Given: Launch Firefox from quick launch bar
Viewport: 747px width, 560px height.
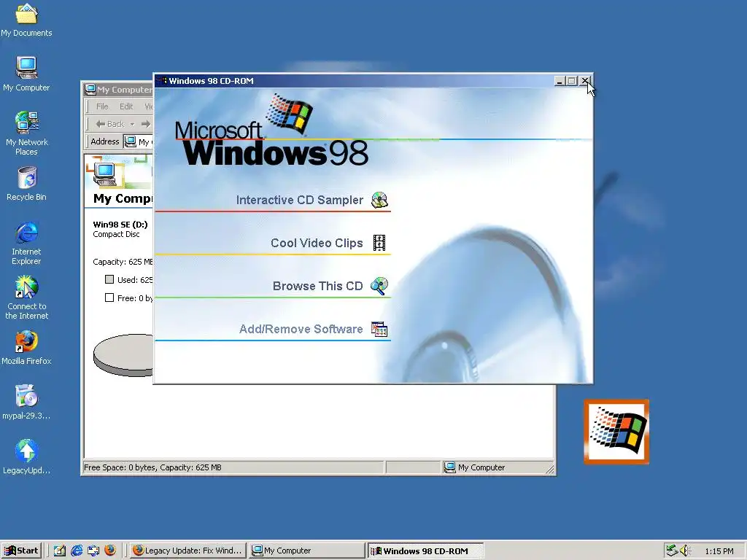Looking at the screenshot, I should tap(110, 551).
